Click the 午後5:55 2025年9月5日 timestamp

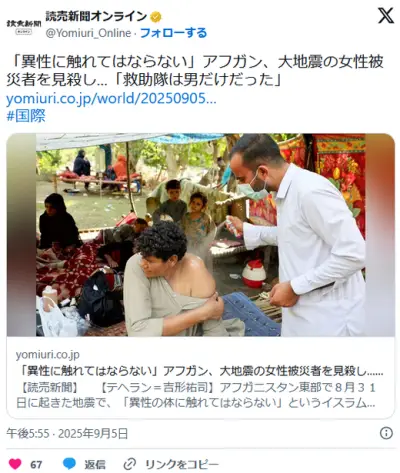point(67,433)
